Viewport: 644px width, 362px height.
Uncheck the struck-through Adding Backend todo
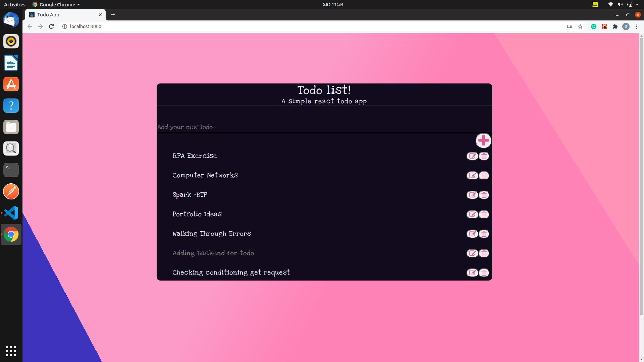coord(213,253)
